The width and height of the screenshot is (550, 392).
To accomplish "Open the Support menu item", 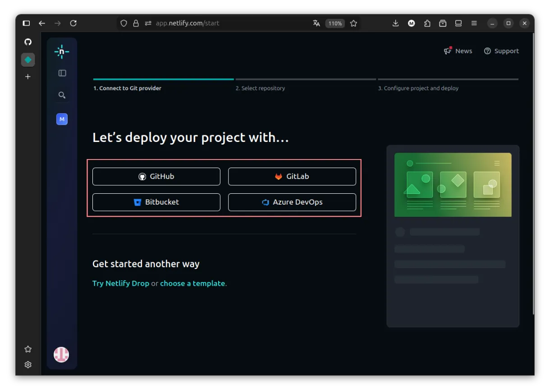I will coord(501,51).
